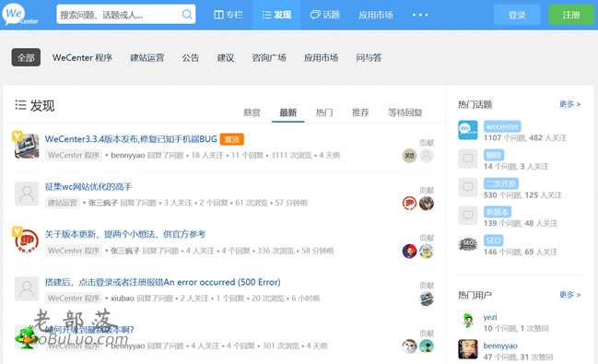Focus the search questions input field

[126, 15]
